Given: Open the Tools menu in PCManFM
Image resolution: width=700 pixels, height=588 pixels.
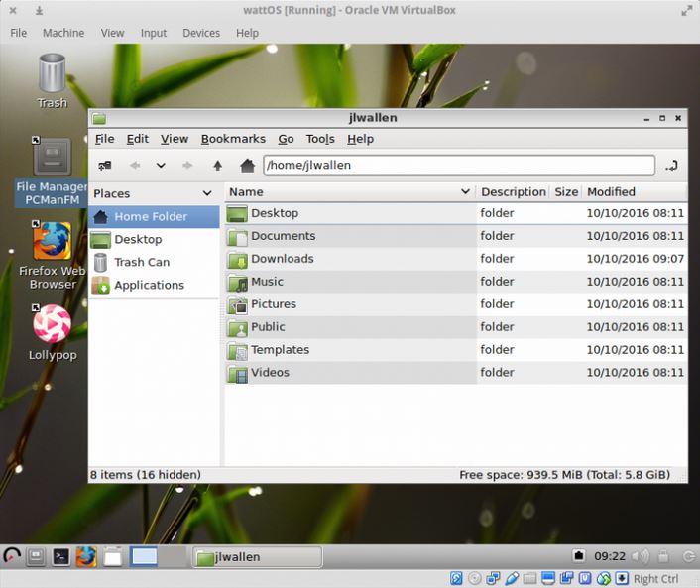Looking at the screenshot, I should [320, 139].
